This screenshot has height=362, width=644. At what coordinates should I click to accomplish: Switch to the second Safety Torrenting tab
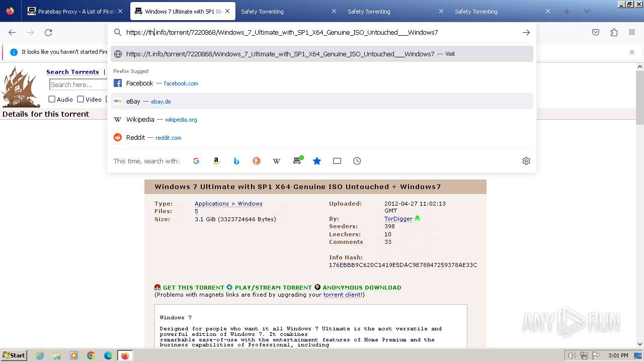pos(395,11)
